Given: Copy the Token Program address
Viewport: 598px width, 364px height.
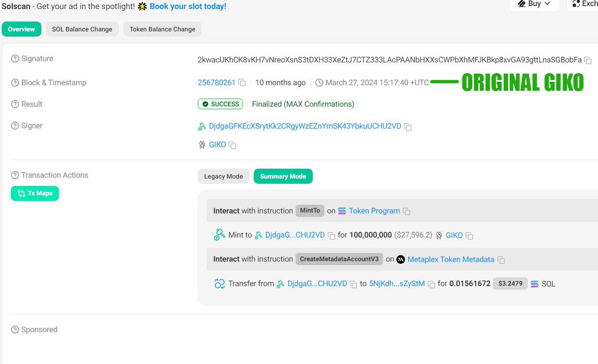Looking at the screenshot, I should click(x=407, y=212).
